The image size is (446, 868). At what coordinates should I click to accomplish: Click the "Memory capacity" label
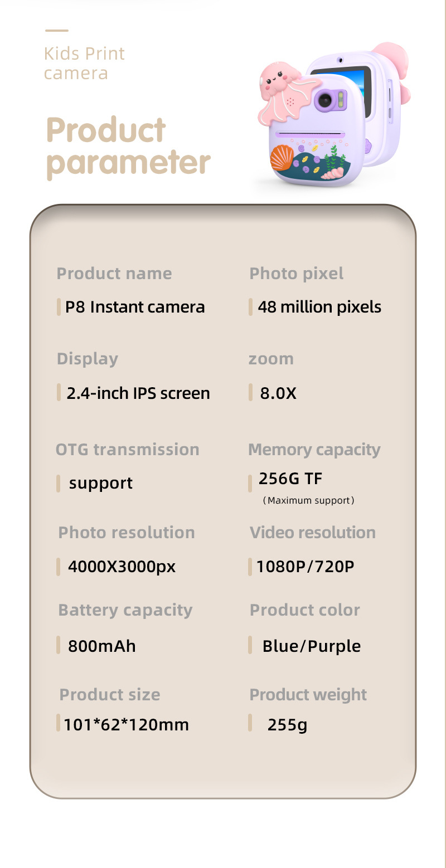click(x=314, y=450)
